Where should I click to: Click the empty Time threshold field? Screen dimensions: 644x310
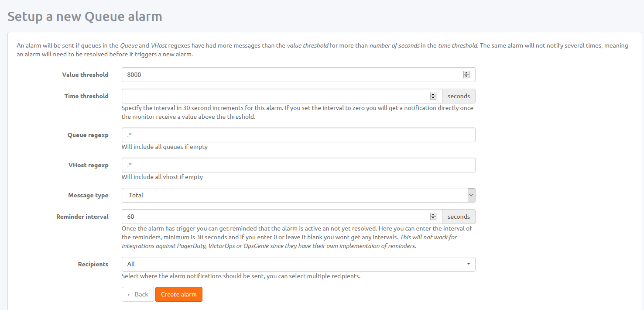coord(282,96)
